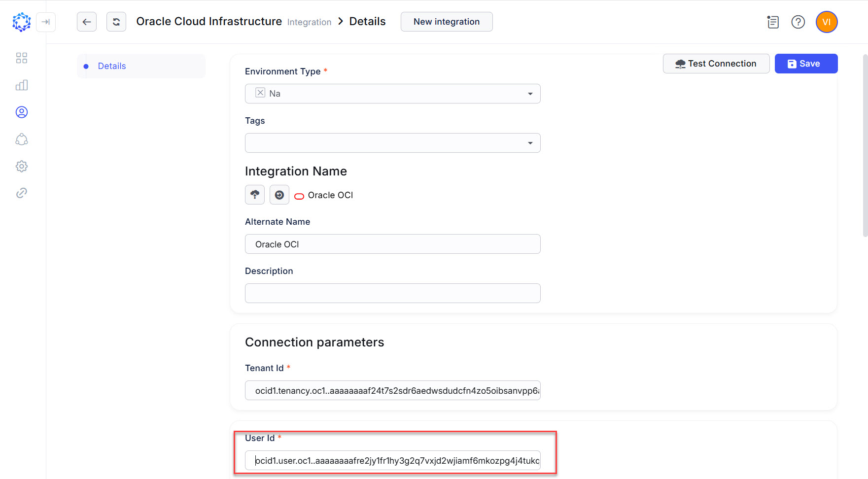Open the dashboard grid icon in sidebar

tap(21, 58)
